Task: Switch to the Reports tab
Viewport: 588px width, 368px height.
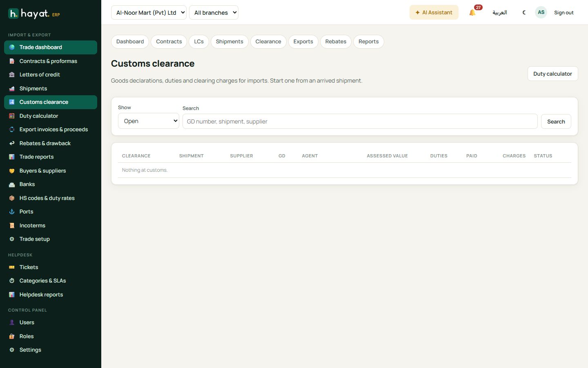Action: pyautogui.click(x=369, y=42)
